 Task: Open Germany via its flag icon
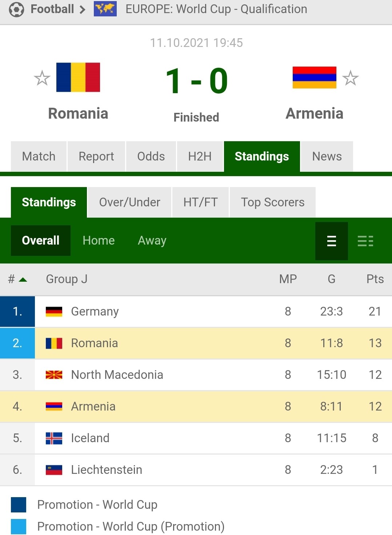tap(54, 312)
